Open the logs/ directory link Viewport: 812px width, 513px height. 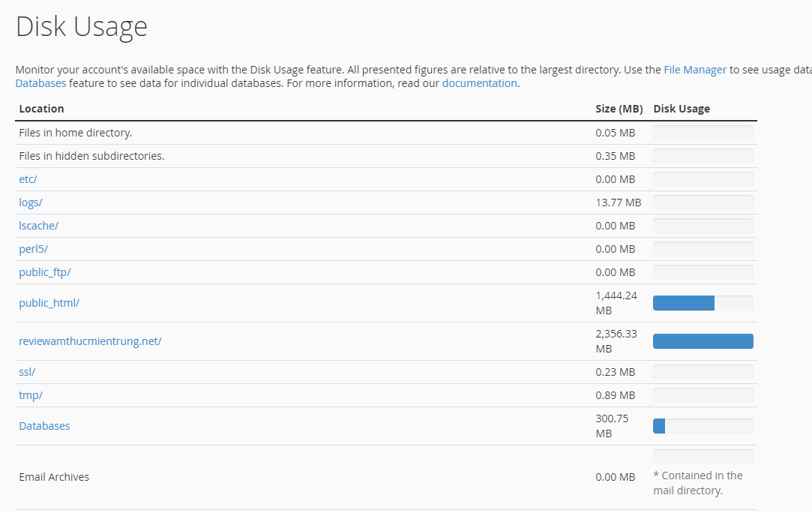tap(30, 202)
